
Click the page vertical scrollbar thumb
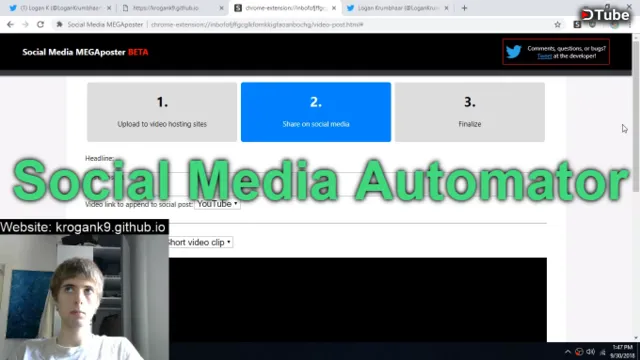coord(636,115)
